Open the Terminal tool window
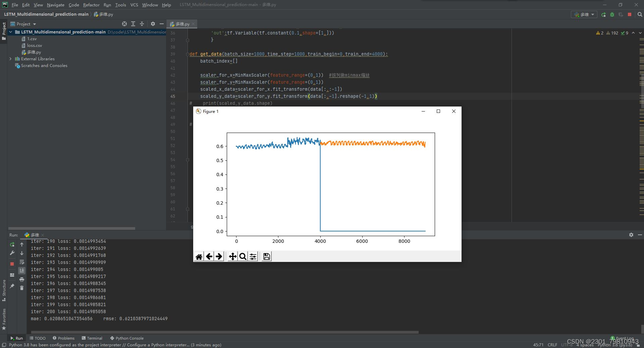The image size is (644, 348). coord(92,338)
